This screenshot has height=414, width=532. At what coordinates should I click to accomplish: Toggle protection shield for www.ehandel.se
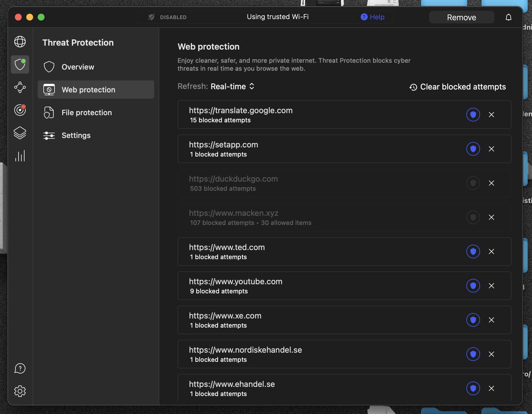point(473,388)
